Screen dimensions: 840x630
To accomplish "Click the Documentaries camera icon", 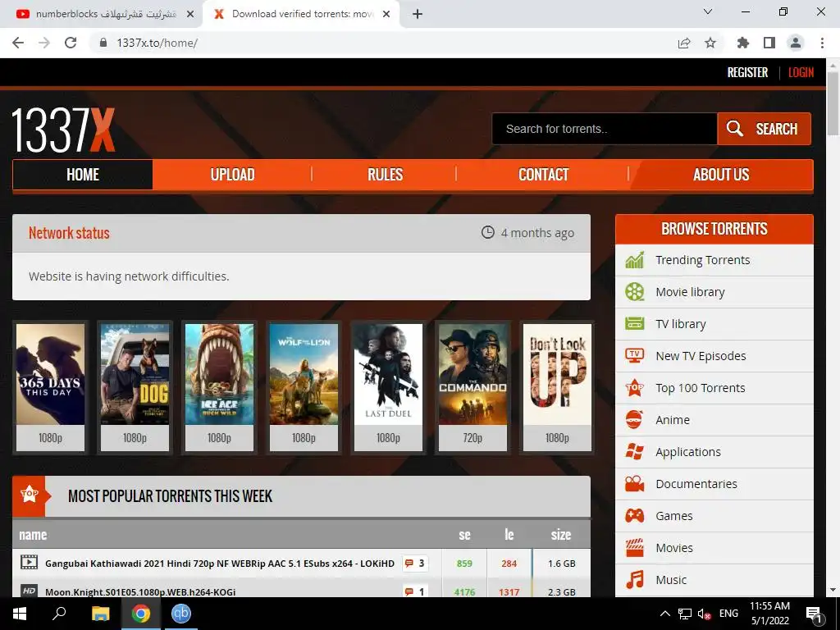I will [634, 484].
